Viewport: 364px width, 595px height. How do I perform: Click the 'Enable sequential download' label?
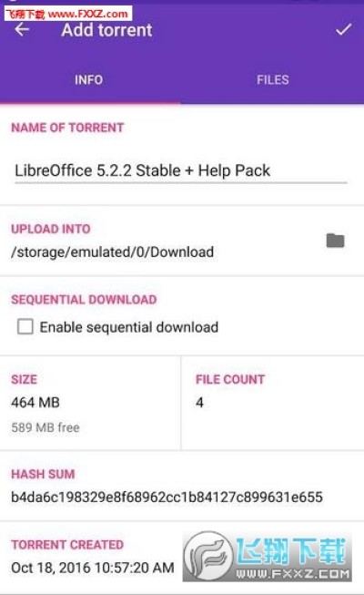coord(129,327)
